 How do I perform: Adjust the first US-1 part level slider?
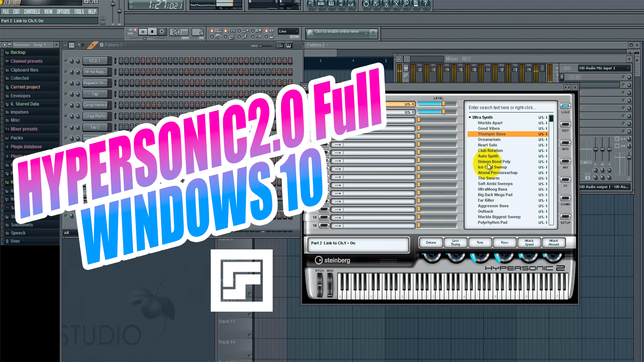(437, 104)
